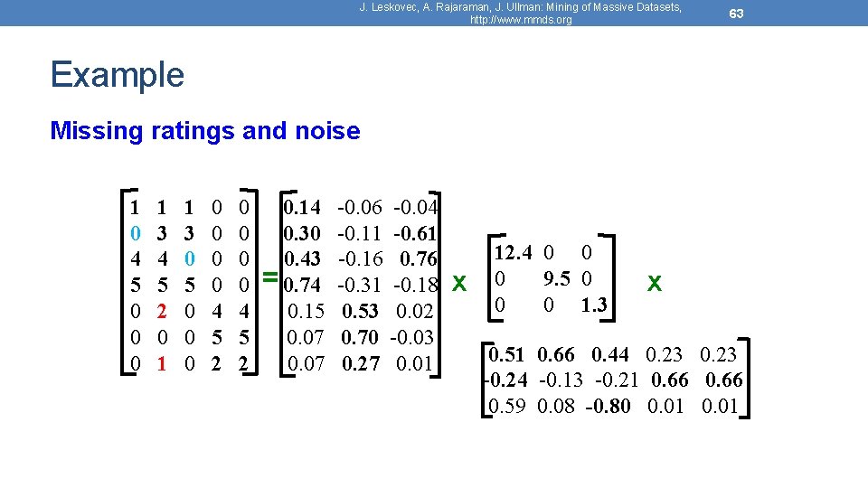The image size is (868, 488).
Task: Select value -0.31
Action: [x=359, y=285]
